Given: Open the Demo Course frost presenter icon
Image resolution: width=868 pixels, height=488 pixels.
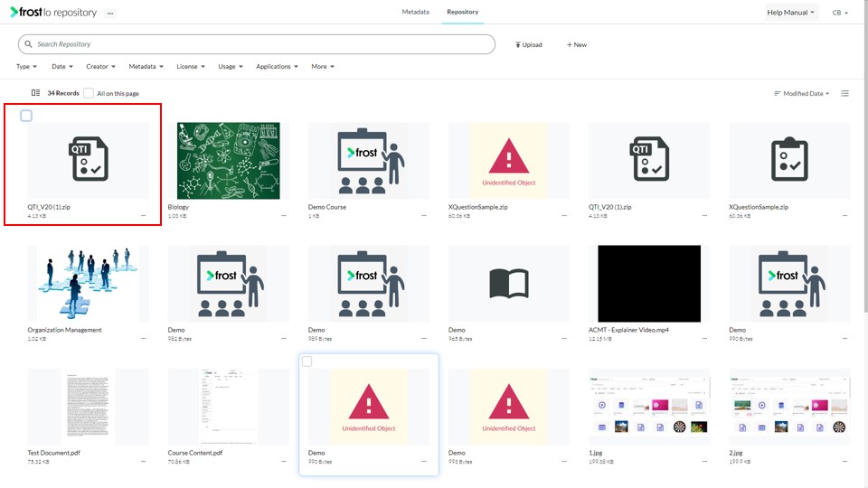Looking at the screenshot, I should (x=369, y=161).
